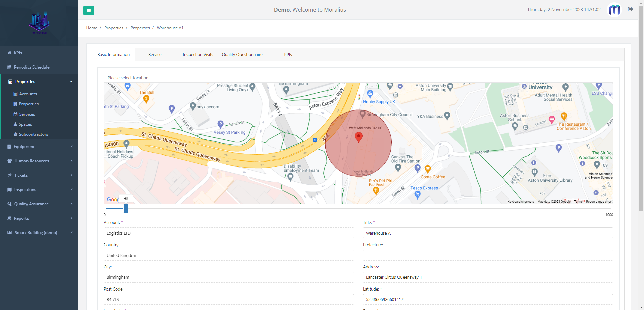Click Report a map error link
This screenshot has height=310, width=644.
(x=599, y=202)
